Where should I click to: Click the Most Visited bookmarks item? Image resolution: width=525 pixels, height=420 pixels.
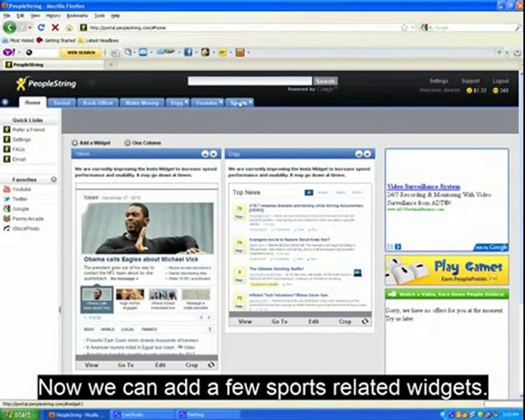click(18, 40)
